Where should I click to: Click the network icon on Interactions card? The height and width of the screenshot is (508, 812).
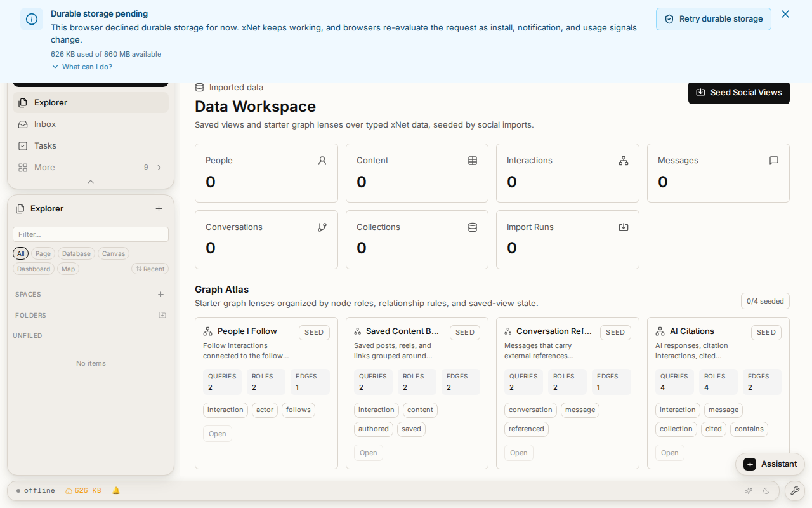click(x=624, y=161)
